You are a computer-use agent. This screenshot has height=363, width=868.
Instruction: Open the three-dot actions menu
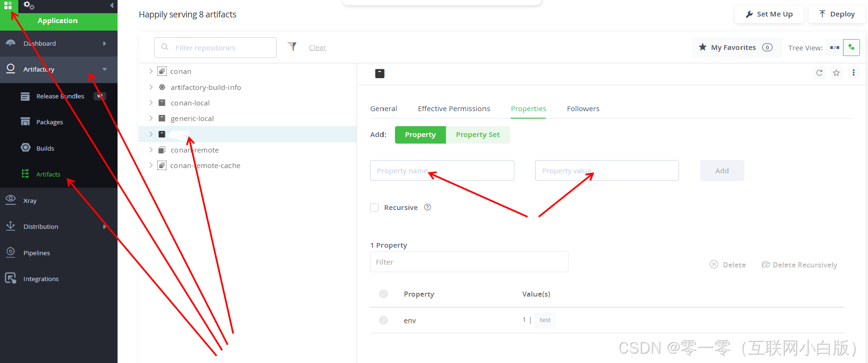[853, 73]
